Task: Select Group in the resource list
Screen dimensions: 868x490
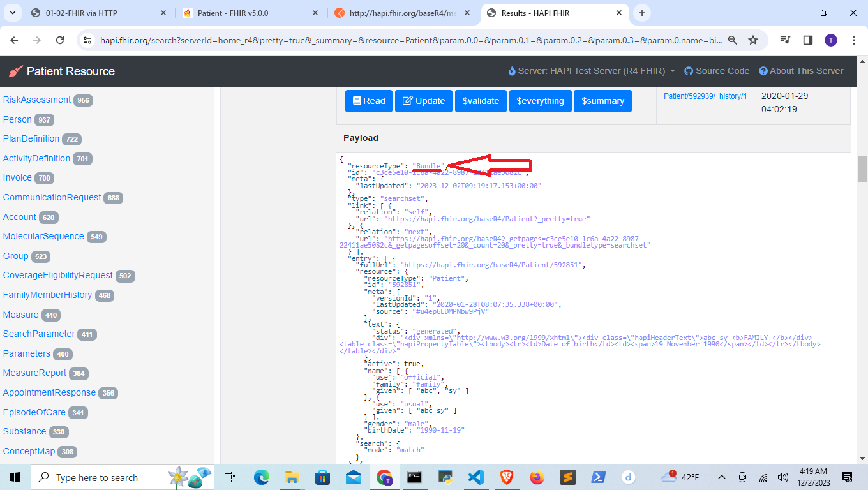Action: coord(15,256)
